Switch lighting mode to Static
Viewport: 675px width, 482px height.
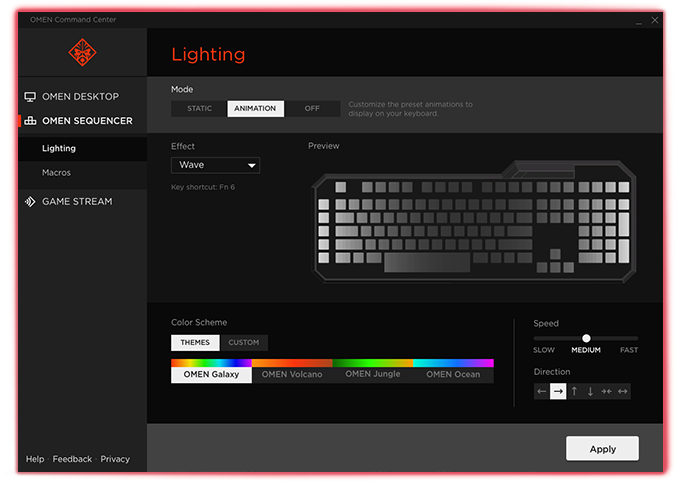(x=199, y=108)
